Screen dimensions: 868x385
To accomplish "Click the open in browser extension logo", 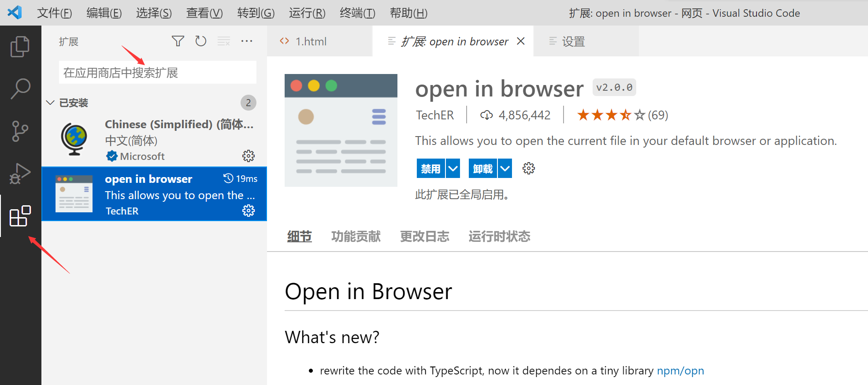I will tap(341, 130).
